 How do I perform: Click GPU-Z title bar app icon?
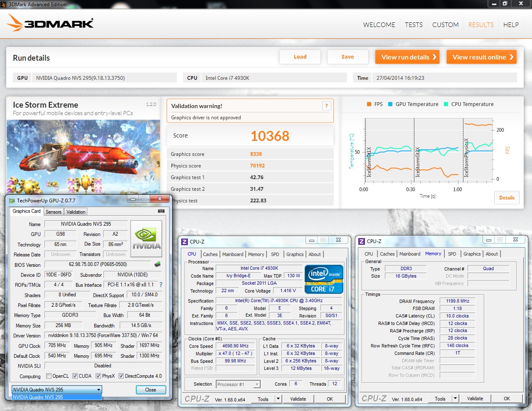(12, 201)
